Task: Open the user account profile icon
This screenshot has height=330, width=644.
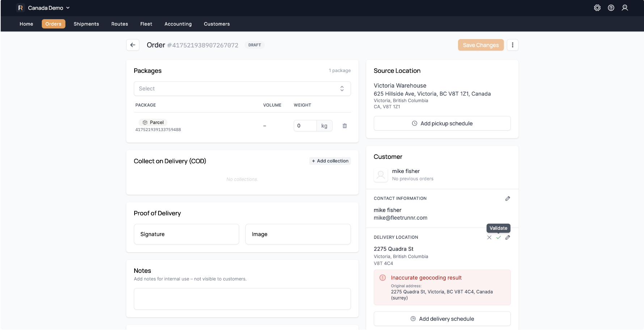Action: pos(624,8)
